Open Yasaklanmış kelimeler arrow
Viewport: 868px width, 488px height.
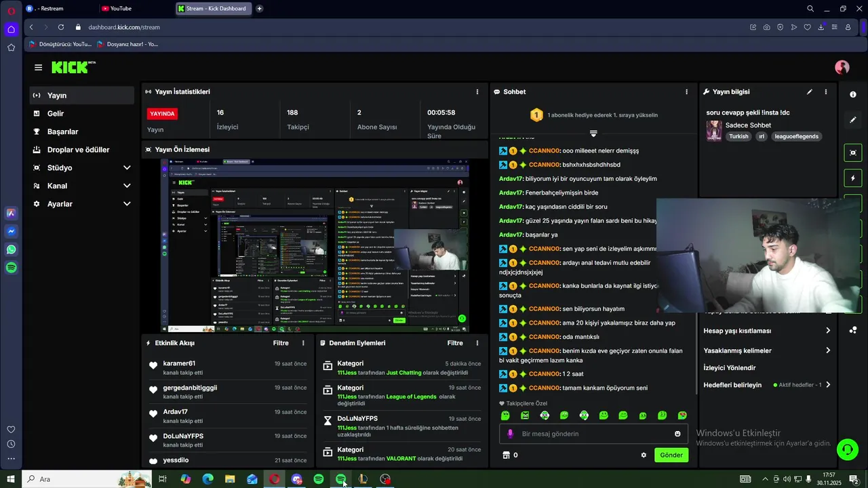point(828,350)
